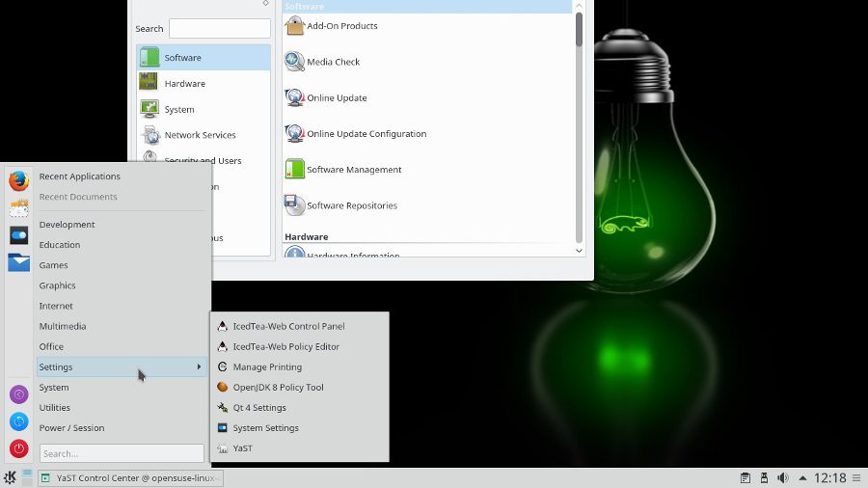Open the Games menu category
The height and width of the screenshot is (488, 868).
coord(122,265)
